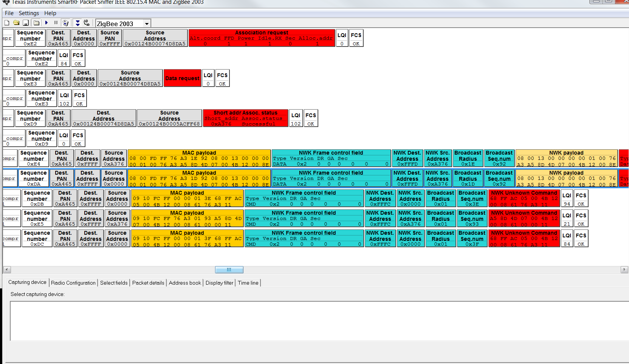This screenshot has width=629, height=364.
Task: Select the Short addr Assoc. status field
Action: pos(245,118)
